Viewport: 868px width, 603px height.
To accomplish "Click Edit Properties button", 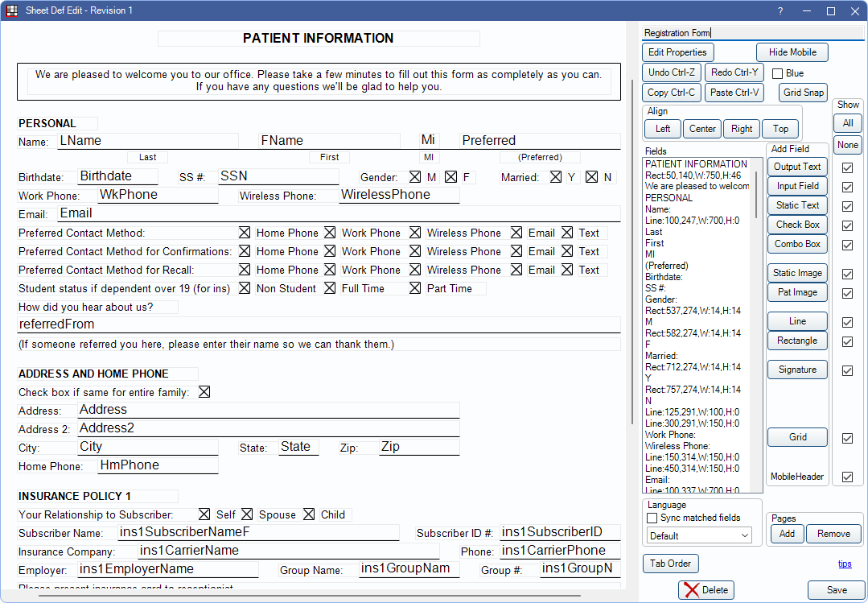I will tap(677, 52).
